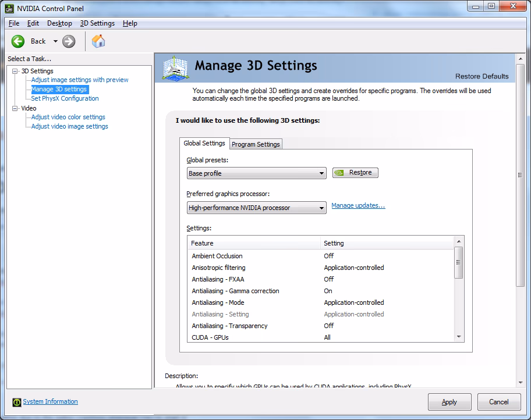The width and height of the screenshot is (531, 420).
Task: Click the Manage updates link
Action: click(x=358, y=205)
